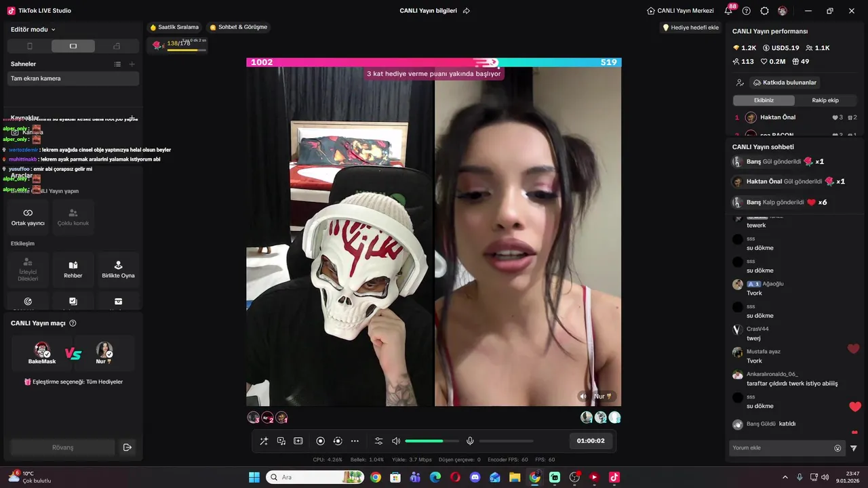Open Birlikte Oyna tool
Viewport: 868px width, 488px height.
pos(118,270)
